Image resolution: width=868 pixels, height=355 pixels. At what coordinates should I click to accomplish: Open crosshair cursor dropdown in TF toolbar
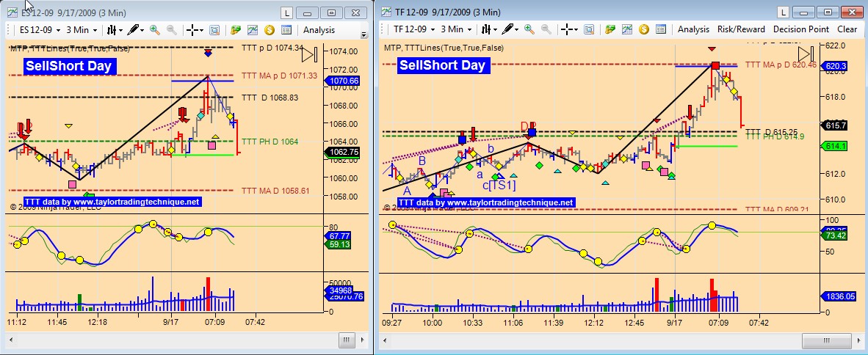coord(570,29)
